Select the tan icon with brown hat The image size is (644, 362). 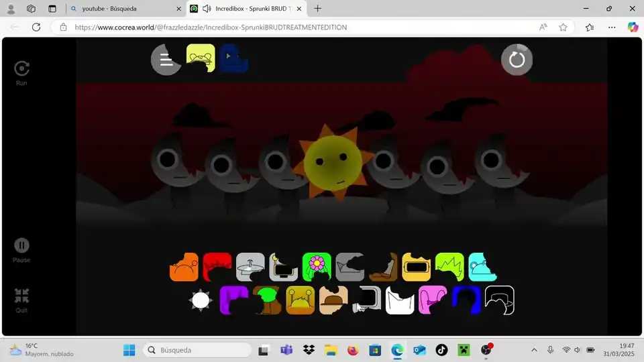pyautogui.click(x=333, y=300)
